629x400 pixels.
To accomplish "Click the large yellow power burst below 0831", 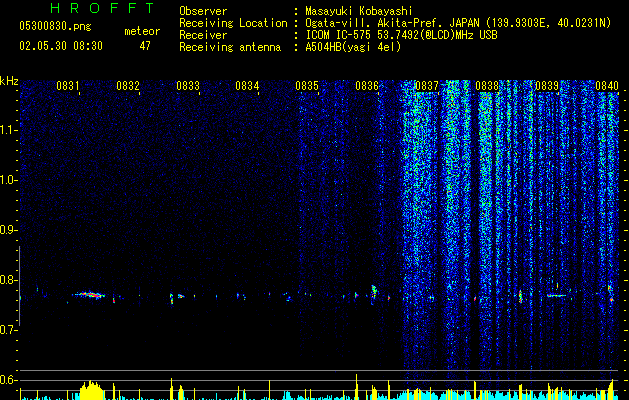I will coord(92,390).
